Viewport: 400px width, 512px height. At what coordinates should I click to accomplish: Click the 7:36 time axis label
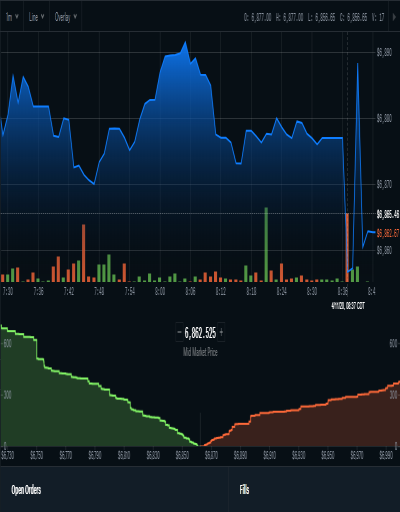point(39,291)
